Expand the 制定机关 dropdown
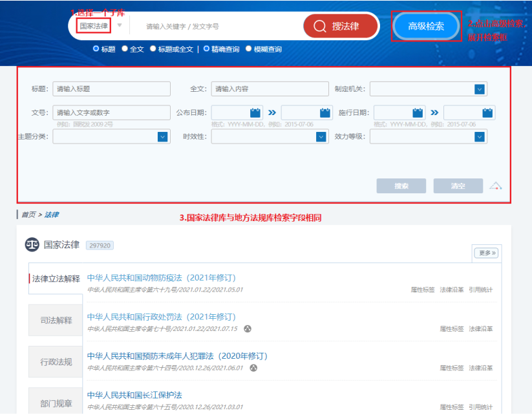Viewport: 532px width, 415px height. 480,89
